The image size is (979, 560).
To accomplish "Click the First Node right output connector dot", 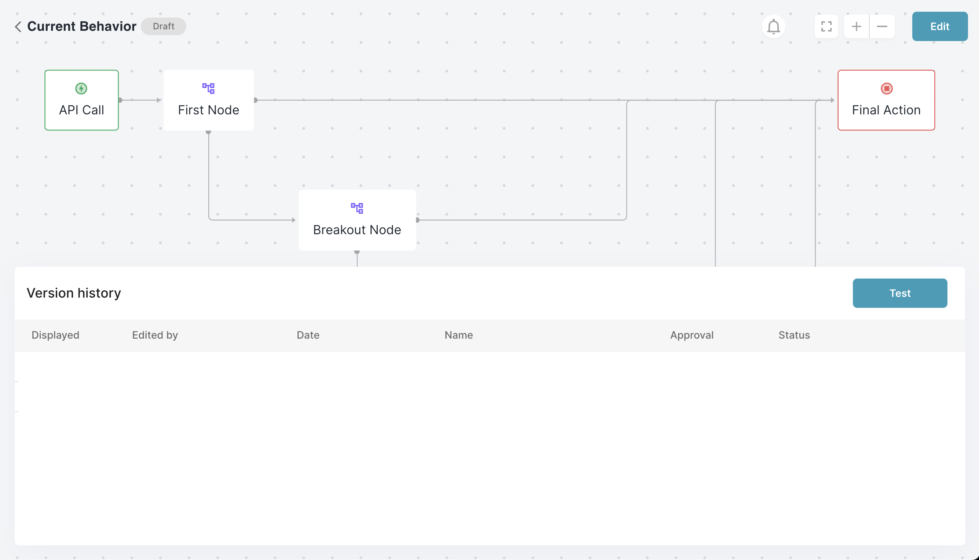I will click(x=256, y=100).
